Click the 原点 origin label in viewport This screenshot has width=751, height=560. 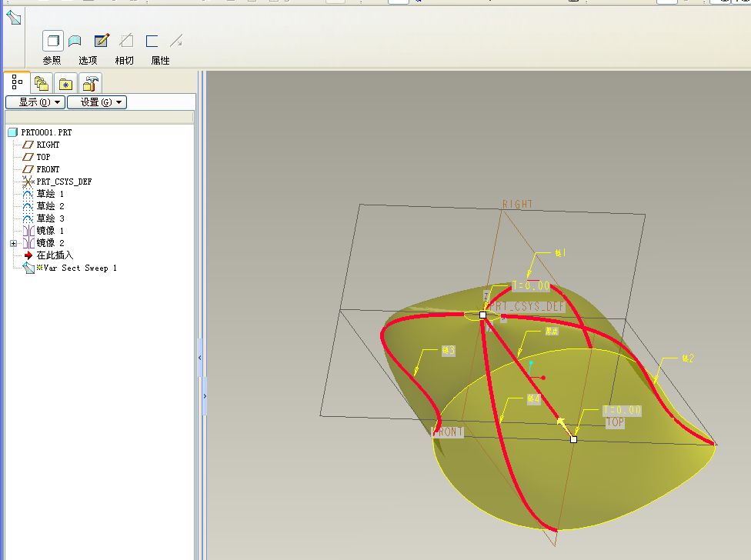pyautogui.click(x=552, y=331)
